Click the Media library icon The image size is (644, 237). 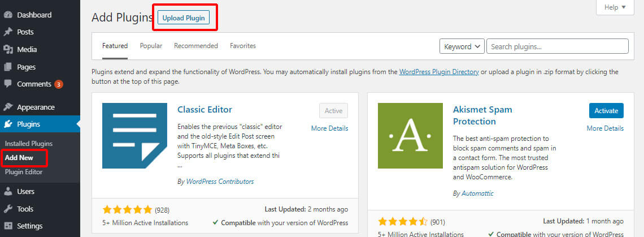[x=8, y=49]
